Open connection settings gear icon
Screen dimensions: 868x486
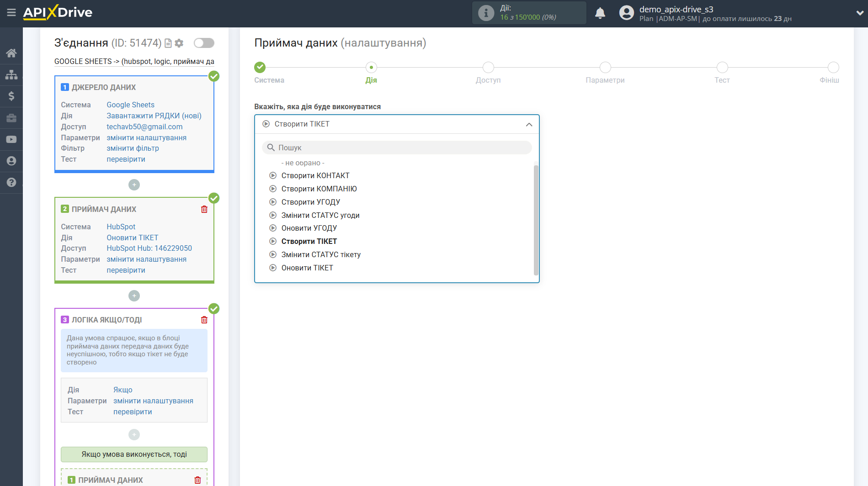[x=179, y=43]
